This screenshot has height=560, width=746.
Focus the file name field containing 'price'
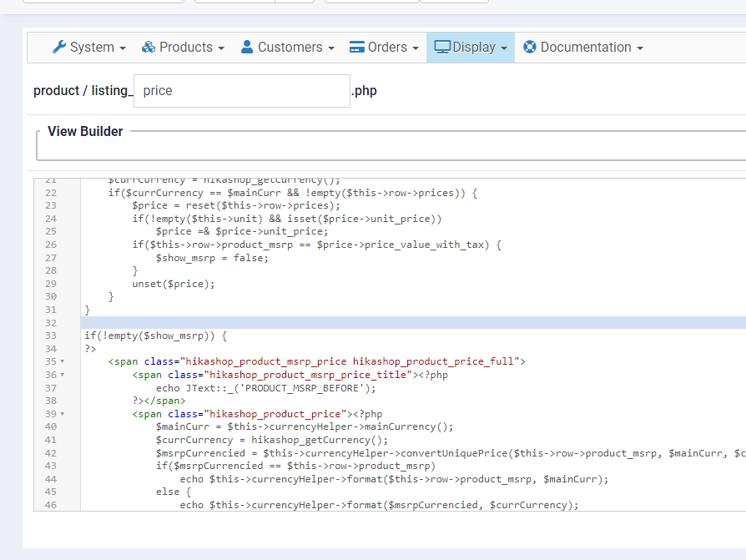coord(242,91)
